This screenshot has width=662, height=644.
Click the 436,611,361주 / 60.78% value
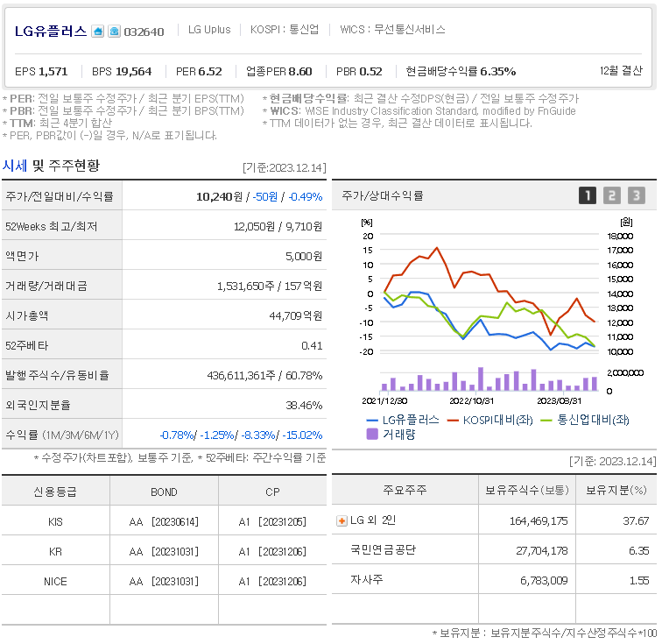pos(264,376)
